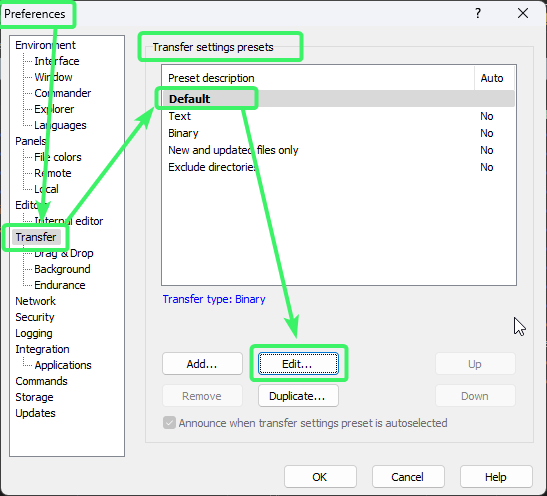The image size is (547, 496).
Task: Click the help question mark icon
Action: (x=478, y=14)
